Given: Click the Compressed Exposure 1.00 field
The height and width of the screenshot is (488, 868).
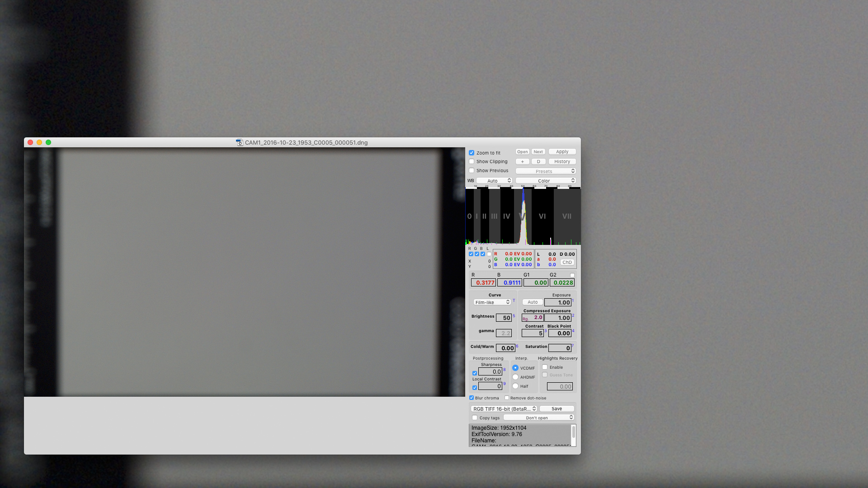Looking at the screenshot, I should pyautogui.click(x=558, y=318).
